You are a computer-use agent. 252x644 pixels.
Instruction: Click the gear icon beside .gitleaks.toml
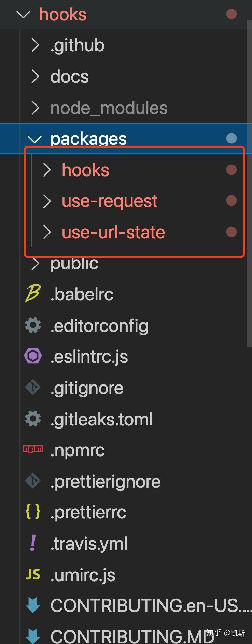pyautogui.click(x=33, y=419)
